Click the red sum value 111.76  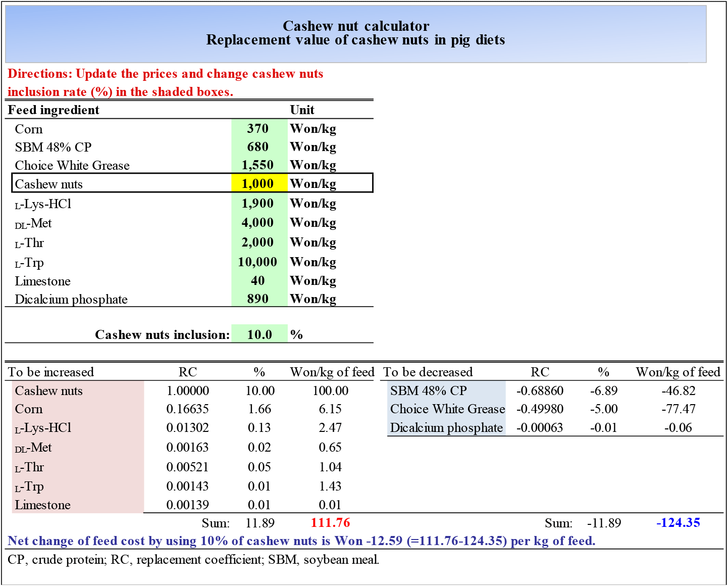[x=330, y=523]
